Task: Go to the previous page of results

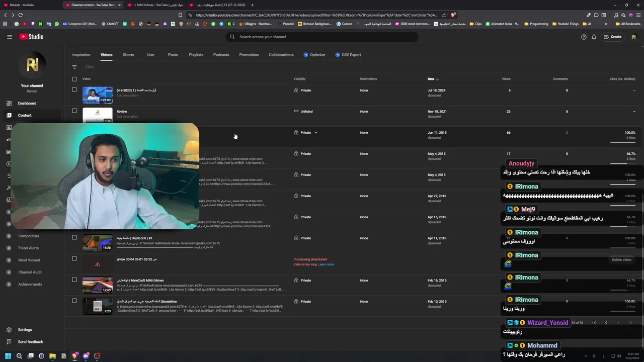Action: coord(606,323)
